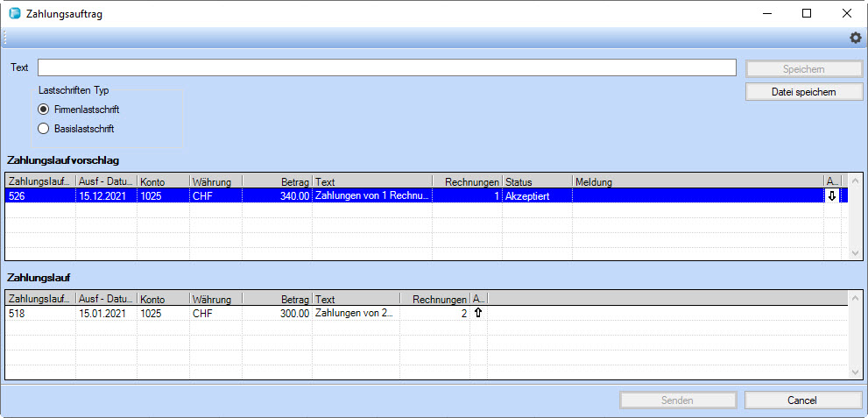This screenshot has height=418, width=868.
Task: Click up arrow icon in row 518
Action: (478, 313)
